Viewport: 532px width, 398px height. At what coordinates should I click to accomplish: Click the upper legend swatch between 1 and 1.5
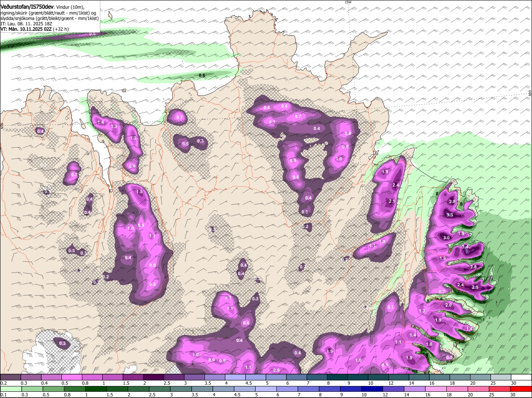click(113, 377)
